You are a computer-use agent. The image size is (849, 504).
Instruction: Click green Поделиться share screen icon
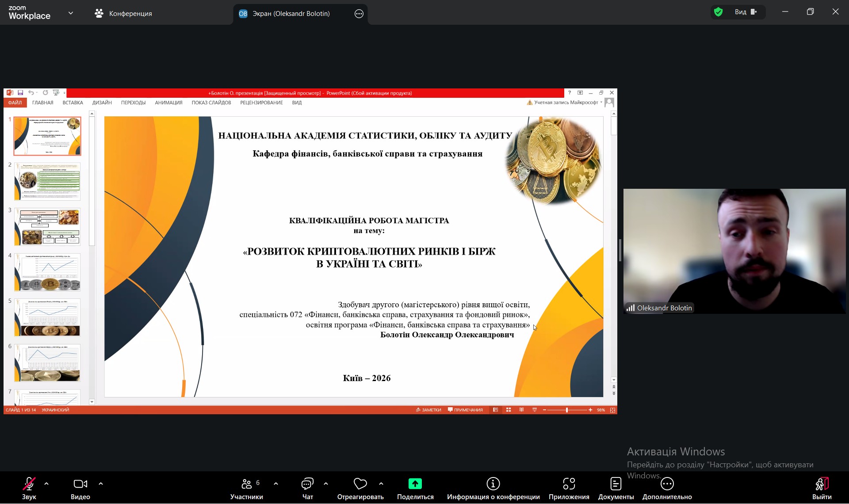[415, 484]
